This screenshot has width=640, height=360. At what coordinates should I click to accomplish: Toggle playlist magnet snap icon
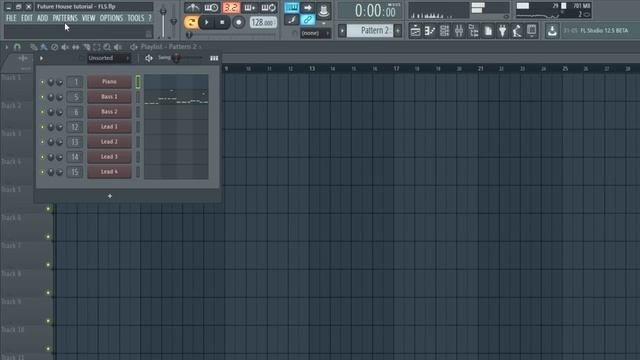pyautogui.click(x=17, y=47)
